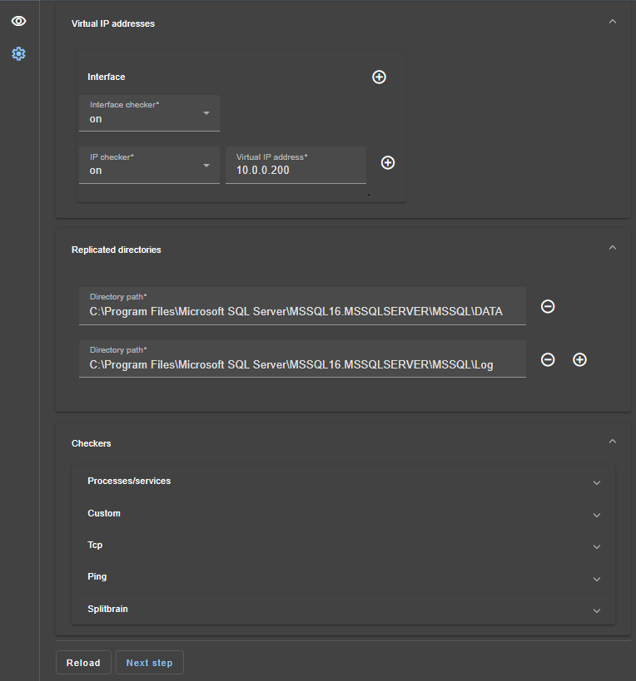Remove the MSSQL DATA directory path
The width and height of the screenshot is (636, 681).
548,307
